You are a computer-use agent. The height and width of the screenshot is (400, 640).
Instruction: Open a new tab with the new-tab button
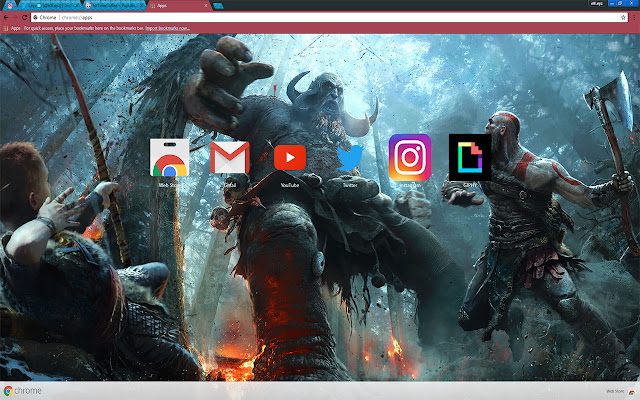(218, 6)
